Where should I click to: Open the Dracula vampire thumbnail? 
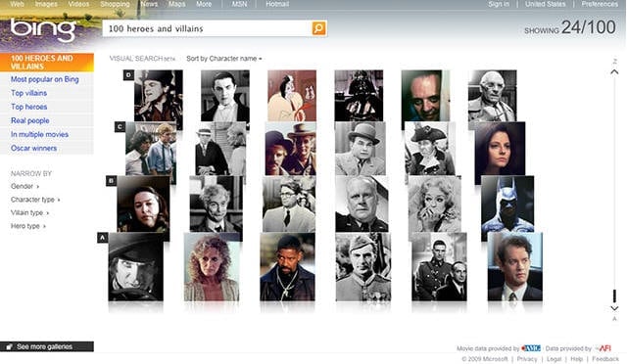[225, 96]
